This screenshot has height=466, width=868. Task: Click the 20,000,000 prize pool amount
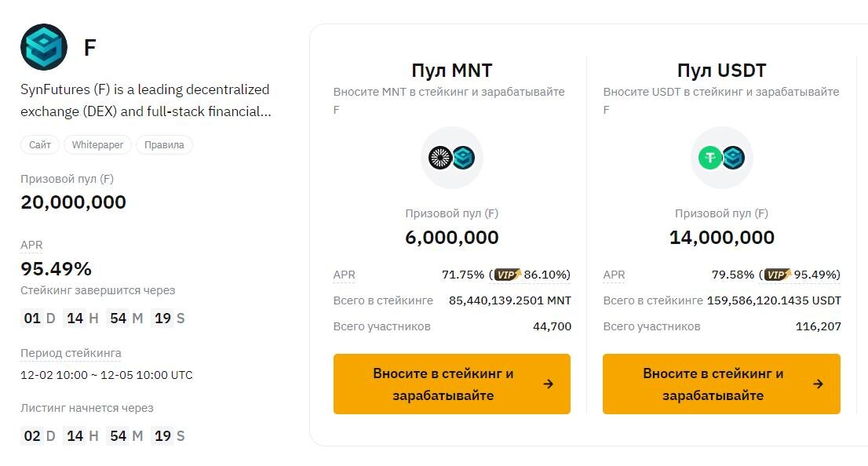73,202
